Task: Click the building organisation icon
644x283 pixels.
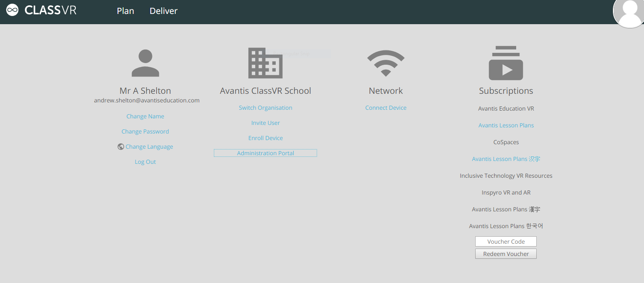Action: point(265,63)
